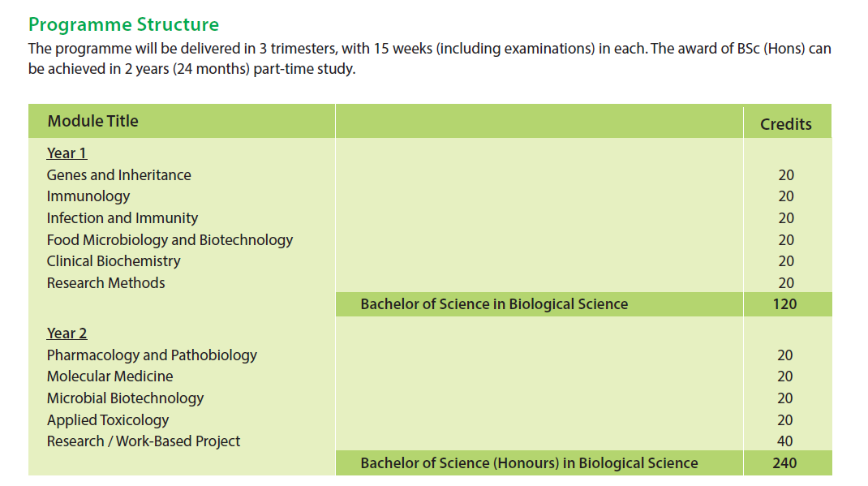Select Food Microbiology and Biotechnology module
The height and width of the screenshot is (486, 868).
coord(170,239)
